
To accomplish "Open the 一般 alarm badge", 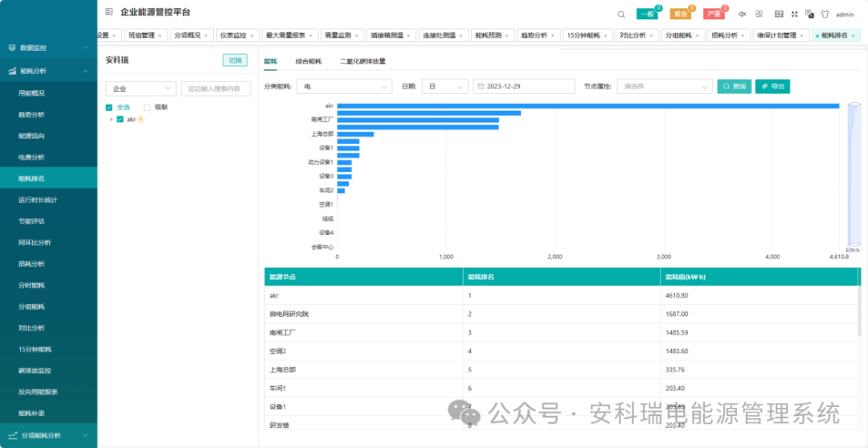I will click(646, 14).
